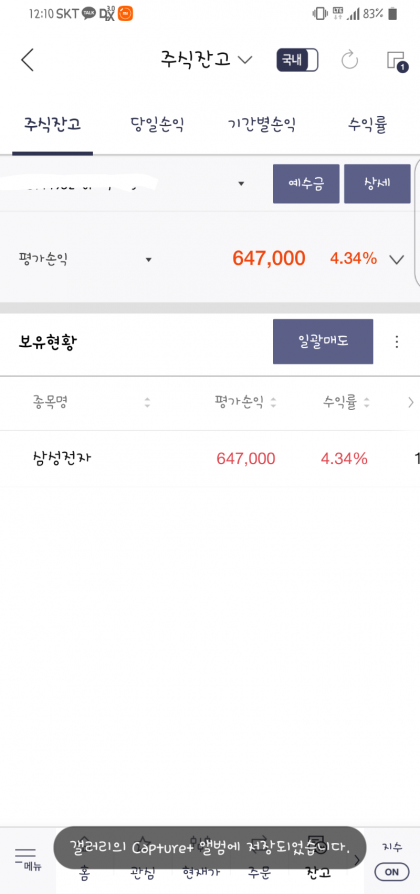The width and height of the screenshot is (420, 894).
Task: Open the three-dot more options icon
Action: tap(397, 342)
